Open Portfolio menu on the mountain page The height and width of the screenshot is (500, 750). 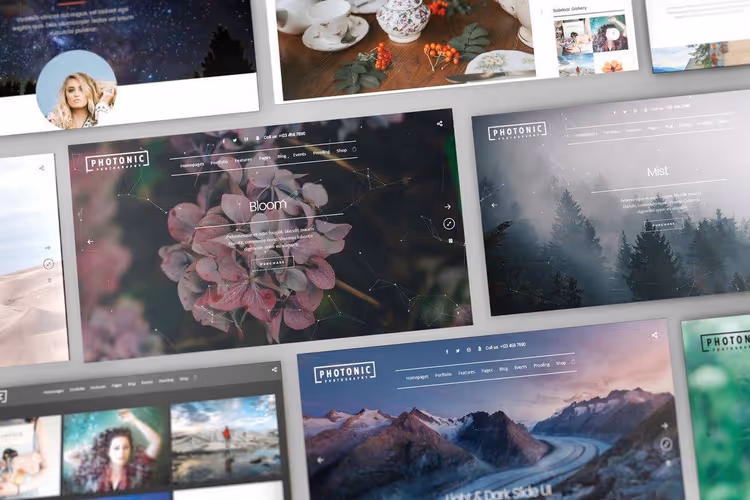[443, 375]
